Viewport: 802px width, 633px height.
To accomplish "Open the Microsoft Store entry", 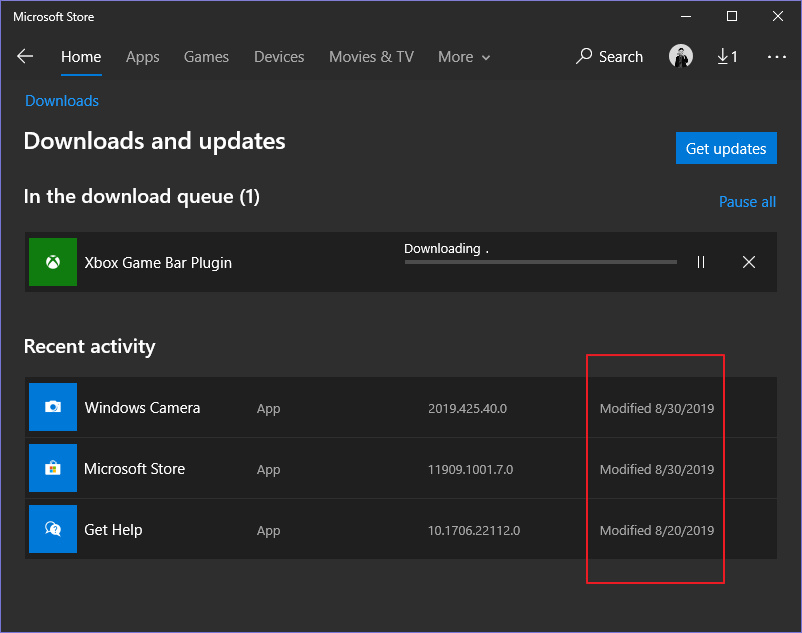I will (400, 468).
